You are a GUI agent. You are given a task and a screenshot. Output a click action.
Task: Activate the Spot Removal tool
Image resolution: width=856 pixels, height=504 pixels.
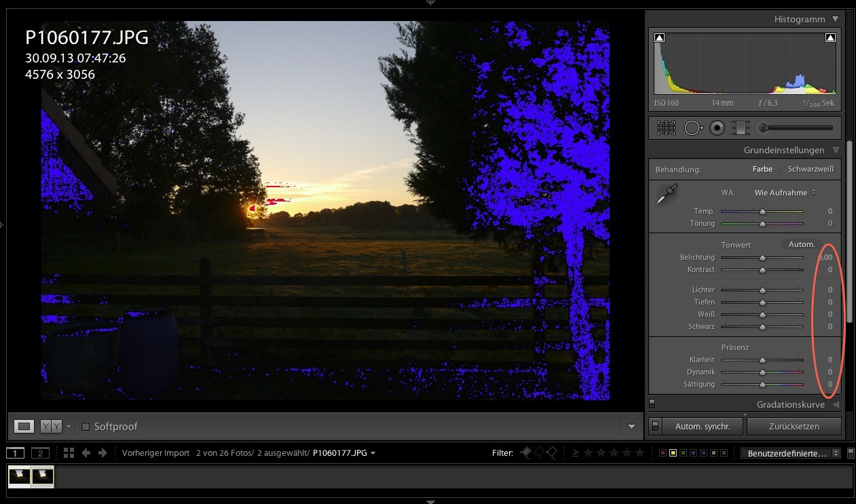tap(692, 128)
